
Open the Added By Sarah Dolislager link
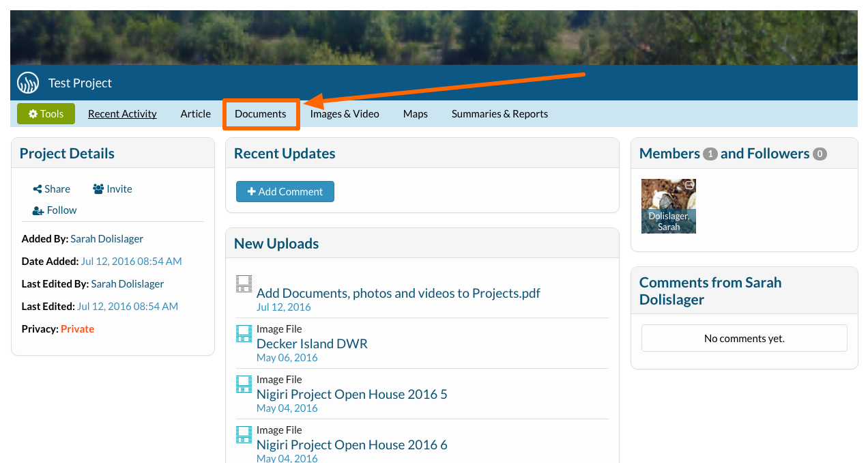coord(106,239)
